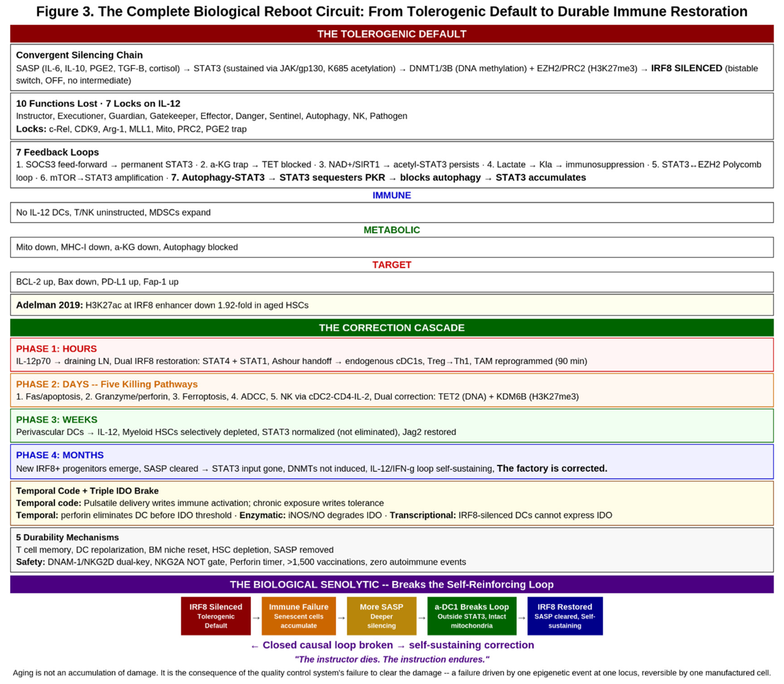Select the IRF8 Restored blue box

(565, 616)
